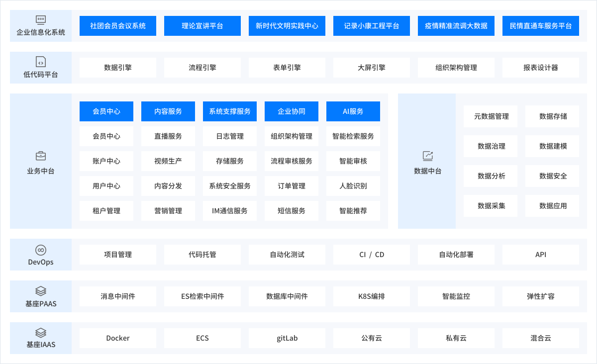The height and width of the screenshot is (364, 597).
Task: Open the 社团会员会议系统 button
Action: click(x=118, y=26)
